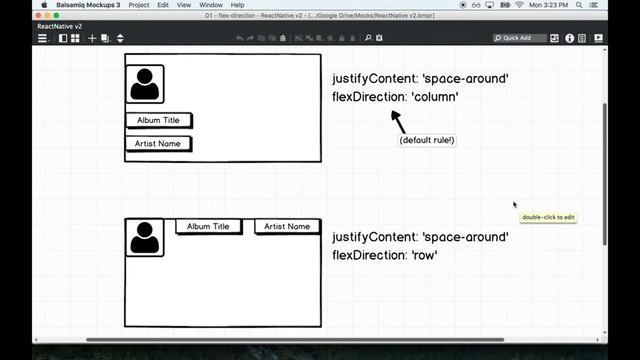The image size is (640, 360).
Task: Click the Undo arrow icon
Action: tap(240, 38)
